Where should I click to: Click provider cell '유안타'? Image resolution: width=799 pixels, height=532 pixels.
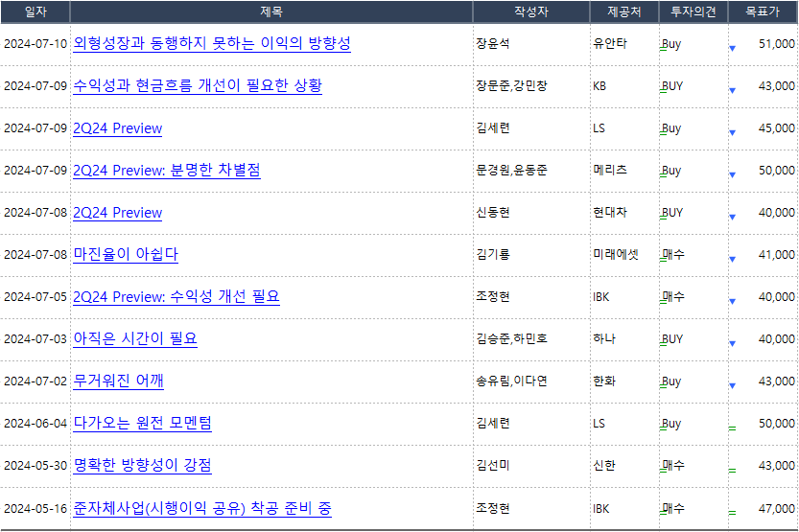610,43
